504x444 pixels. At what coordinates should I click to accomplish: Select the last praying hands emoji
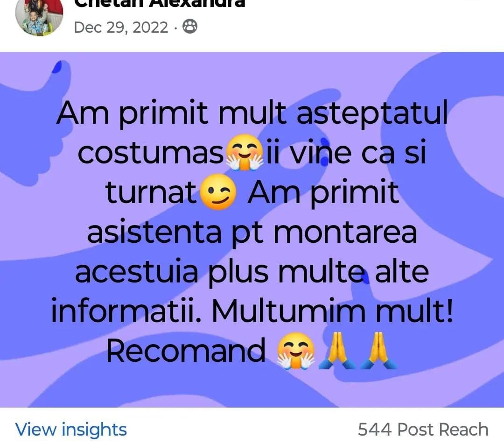tap(378, 351)
